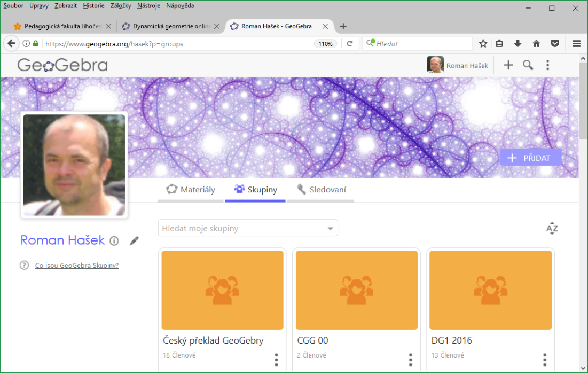Open downloads arrow icon in toolbar
The height and width of the screenshot is (373, 588).
(518, 43)
